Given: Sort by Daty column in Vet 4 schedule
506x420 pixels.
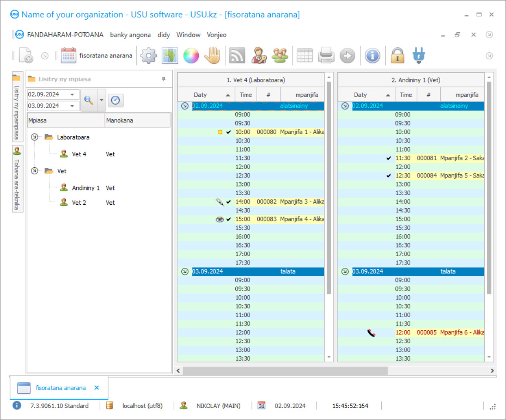Looking at the screenshot, I should click(206, 95).
